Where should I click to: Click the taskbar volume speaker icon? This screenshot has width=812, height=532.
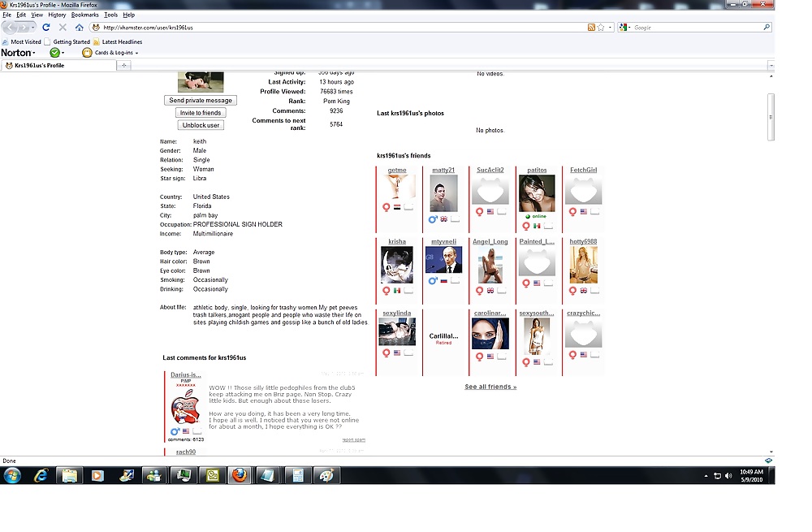pos(727,476)
